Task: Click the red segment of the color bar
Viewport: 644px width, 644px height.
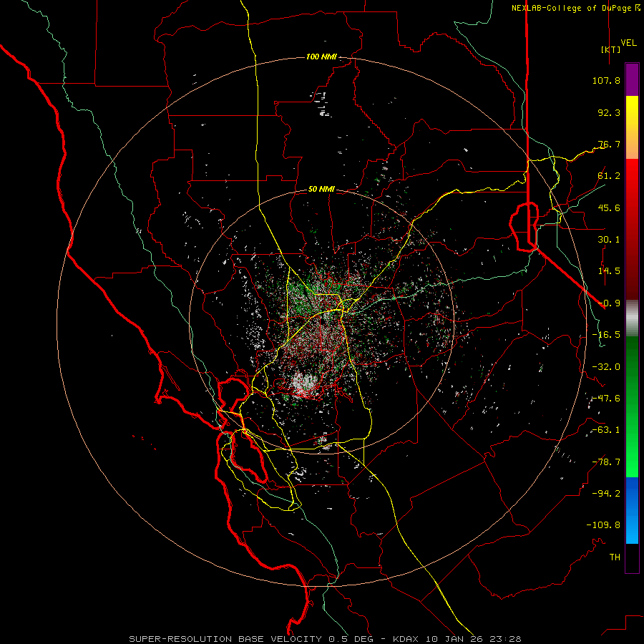Action: point(632,229)
